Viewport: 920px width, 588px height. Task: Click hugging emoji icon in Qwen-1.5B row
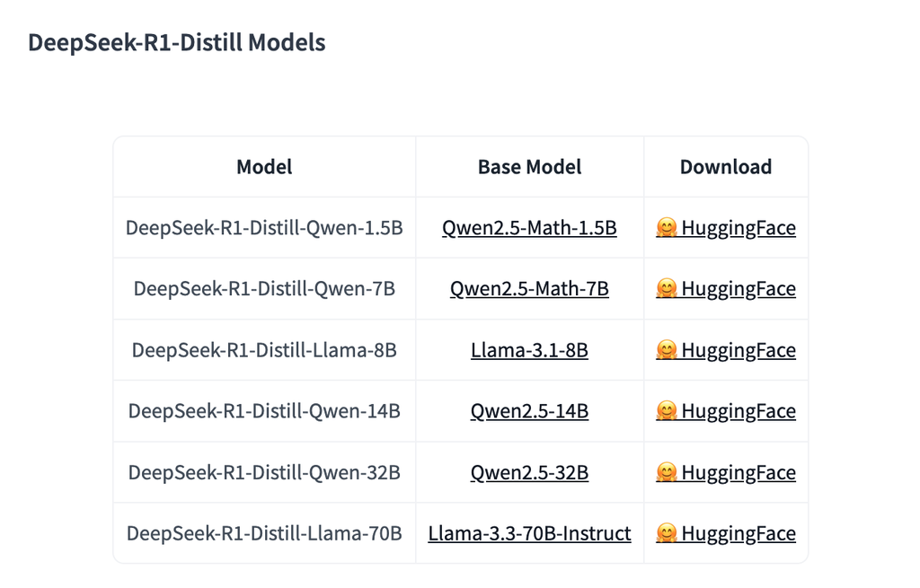click(667, 227)
